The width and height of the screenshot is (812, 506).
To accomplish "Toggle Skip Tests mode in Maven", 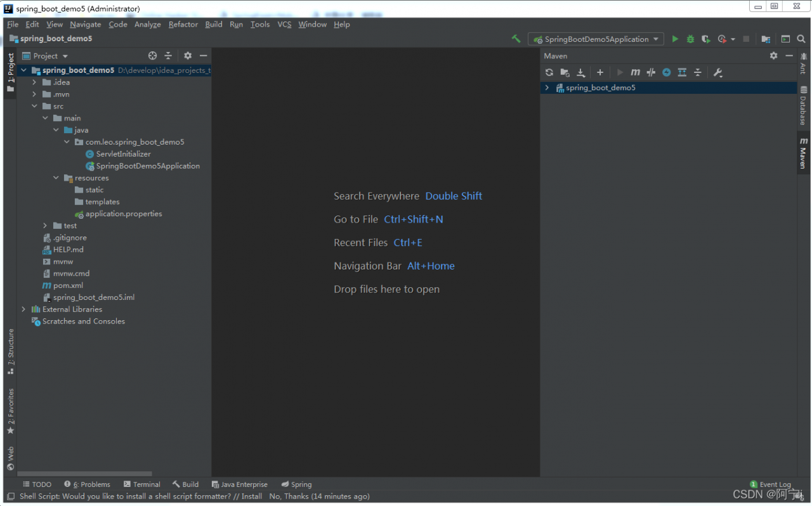I will pyautogui.click(x=666, y=72).
